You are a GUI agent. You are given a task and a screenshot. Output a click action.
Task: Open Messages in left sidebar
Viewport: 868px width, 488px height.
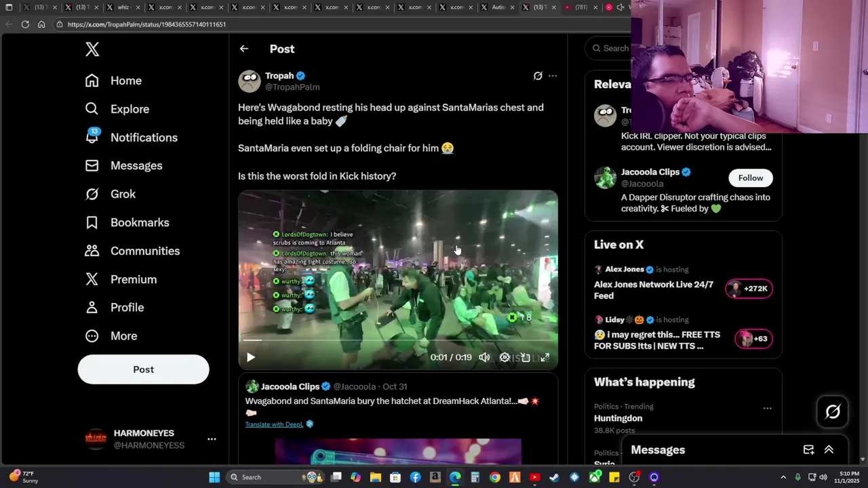pyautogui.click(x=123, y=166)
